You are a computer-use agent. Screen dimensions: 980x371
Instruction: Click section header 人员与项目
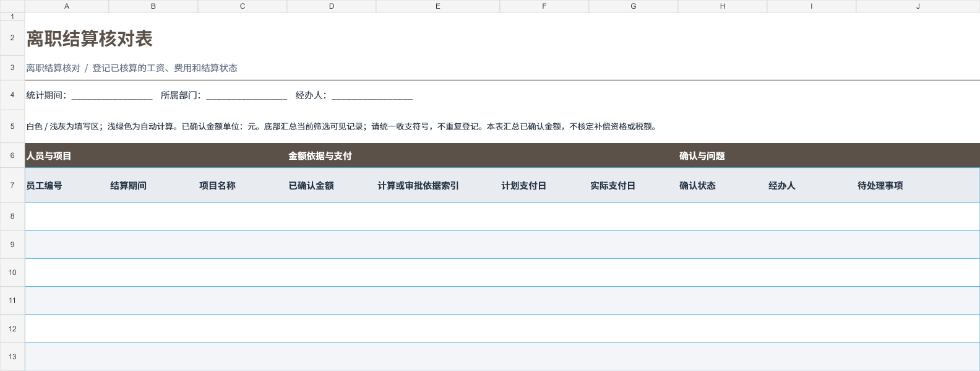49,156
